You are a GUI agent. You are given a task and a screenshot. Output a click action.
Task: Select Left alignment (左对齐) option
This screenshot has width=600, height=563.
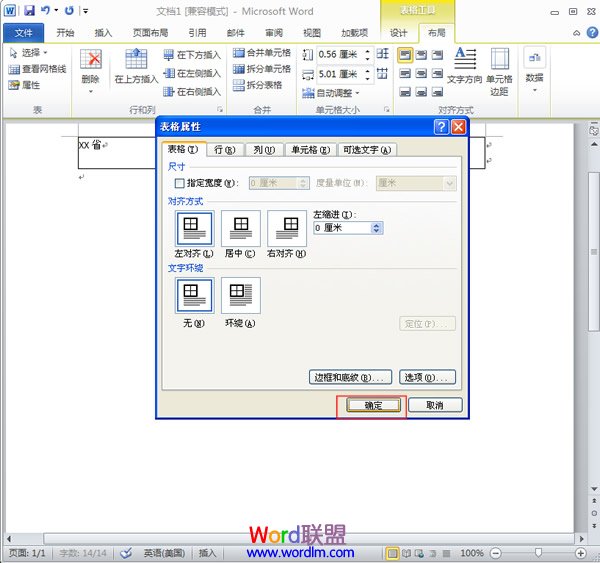pyautogui.click(x=194, y=228)
